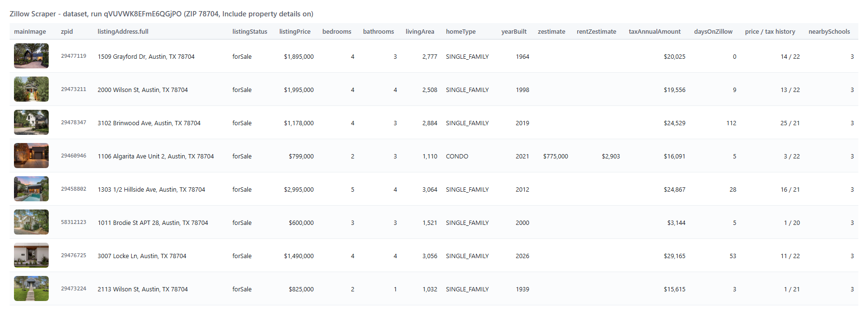Screen dimensions: 868x314
Task: Click the mainImage column header
Action: pyautogui.click(x=30, y=32)
